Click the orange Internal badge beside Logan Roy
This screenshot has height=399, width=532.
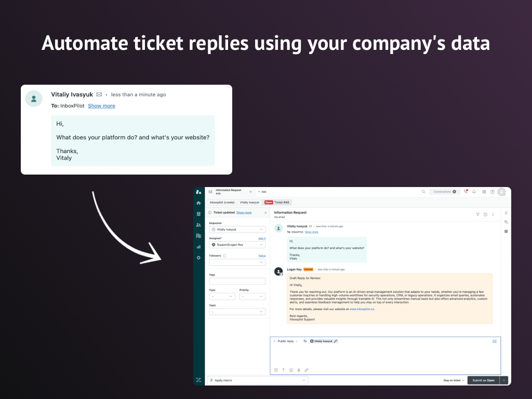point(309,270)
